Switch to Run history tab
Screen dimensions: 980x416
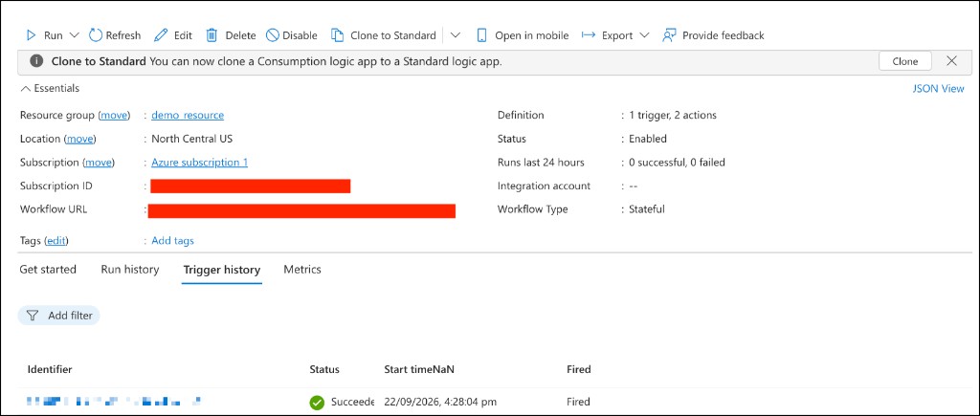(130, 270)
